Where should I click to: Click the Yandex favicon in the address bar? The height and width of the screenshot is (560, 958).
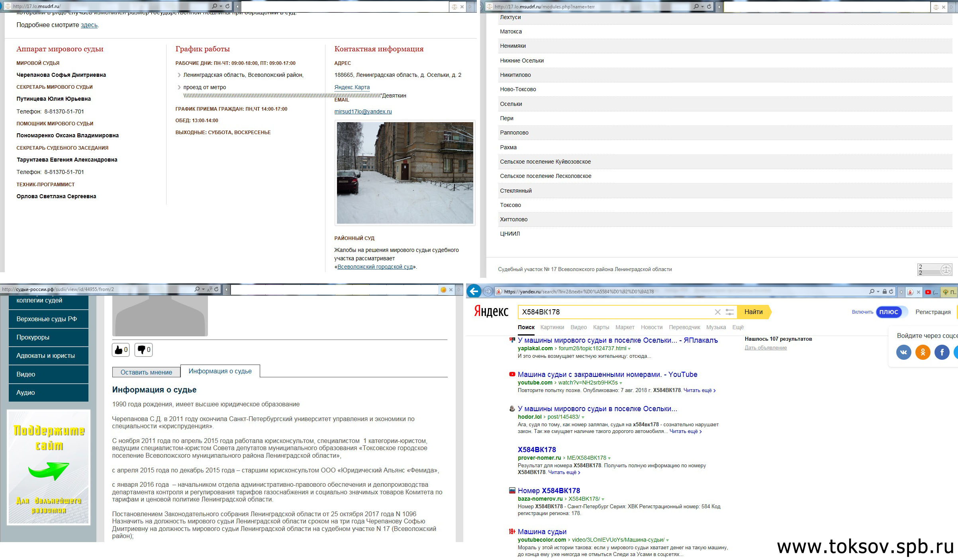498,292
